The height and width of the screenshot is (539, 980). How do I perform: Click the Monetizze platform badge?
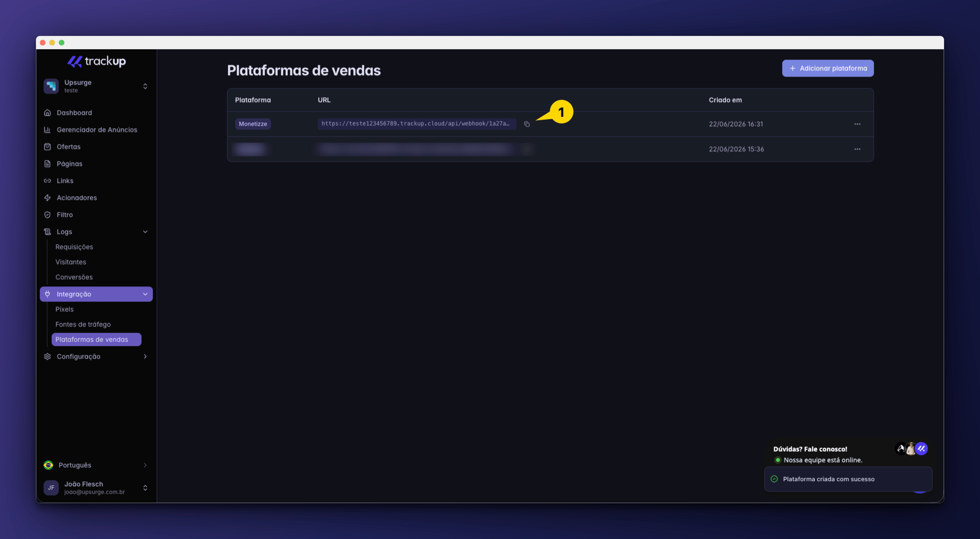[253, 124]
